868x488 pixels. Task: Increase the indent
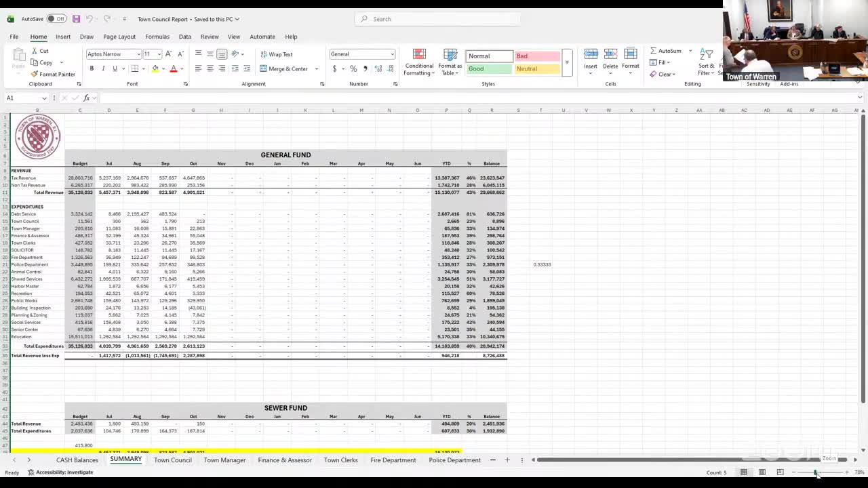click(245, 68)
